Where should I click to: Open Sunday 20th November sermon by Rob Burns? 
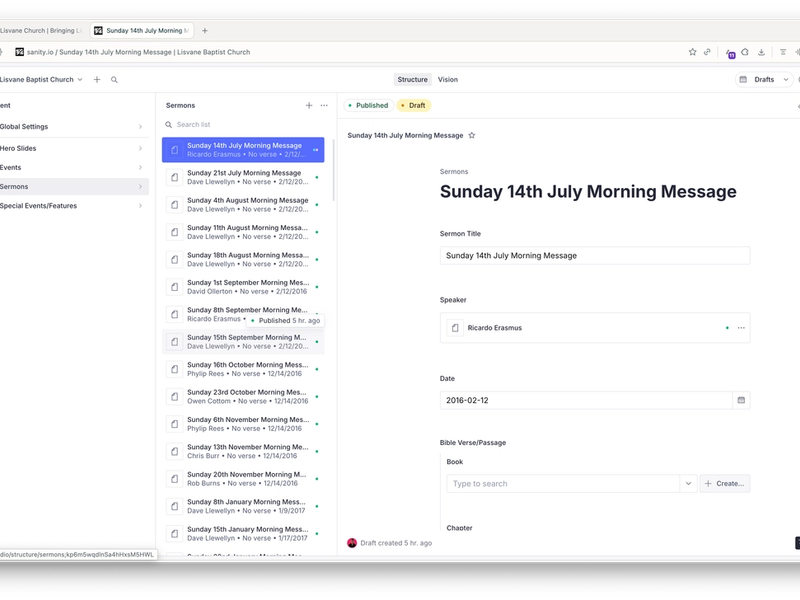coord(243,479)
